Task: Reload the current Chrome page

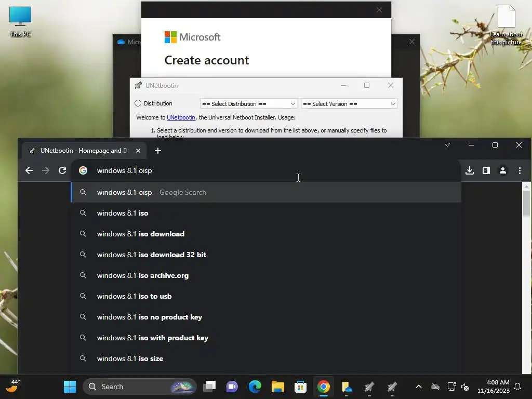Action: [x=62, y=170]
